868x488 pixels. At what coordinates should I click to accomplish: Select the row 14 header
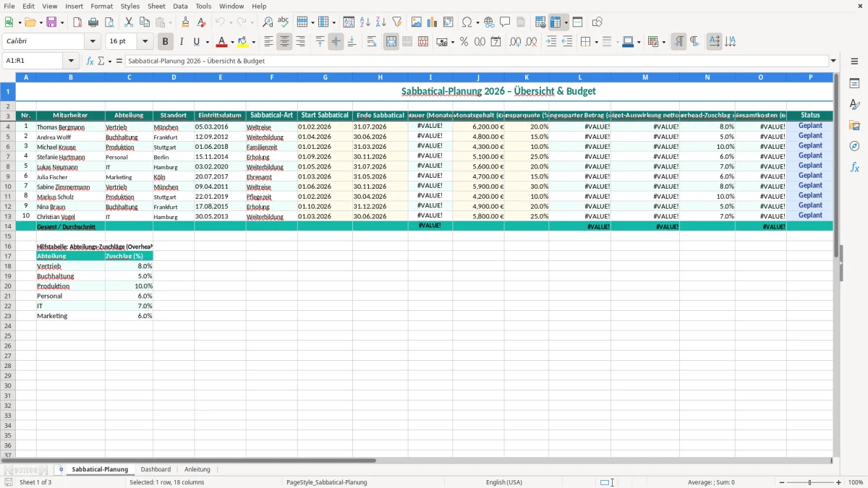pos(7,226)
